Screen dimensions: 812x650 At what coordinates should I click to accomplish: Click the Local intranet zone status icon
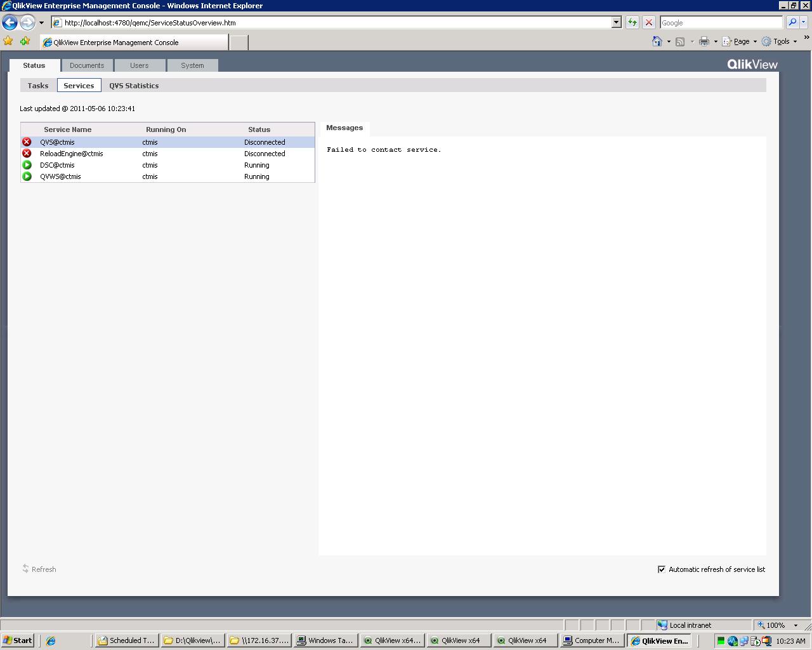click(x=662, y=625)
